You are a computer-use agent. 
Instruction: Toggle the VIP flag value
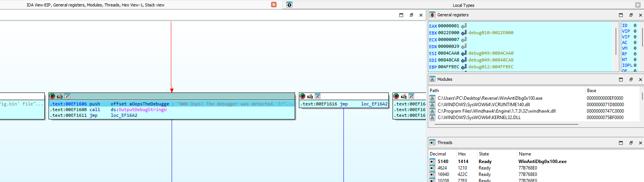635,31
